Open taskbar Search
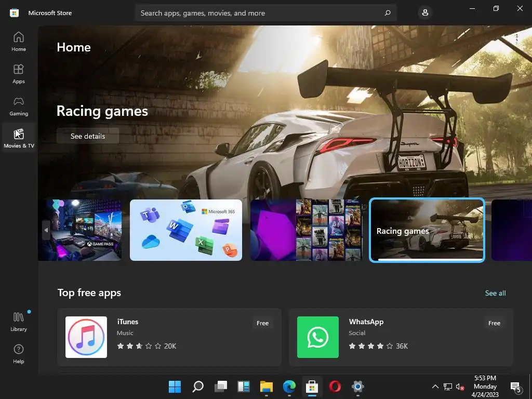Screen dimensions: 532x399 coord(198,387)
